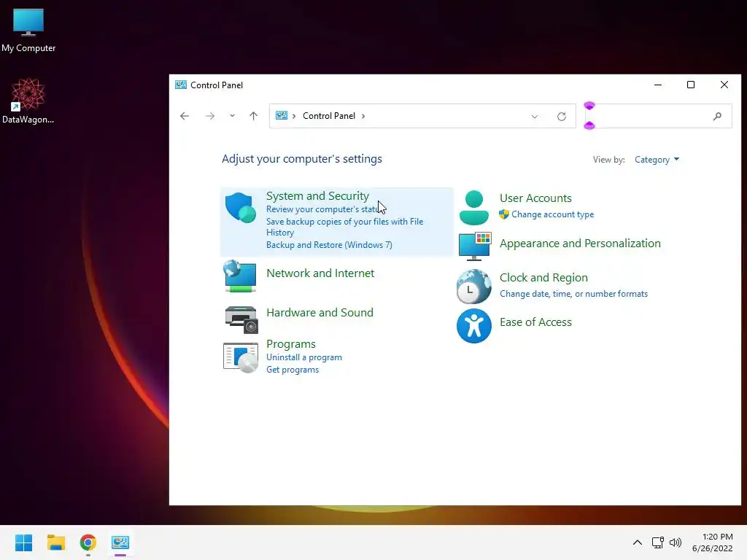Screen dimensions: 747x560
Task: Show hidden system tray icons
Action: pos(638,542)
